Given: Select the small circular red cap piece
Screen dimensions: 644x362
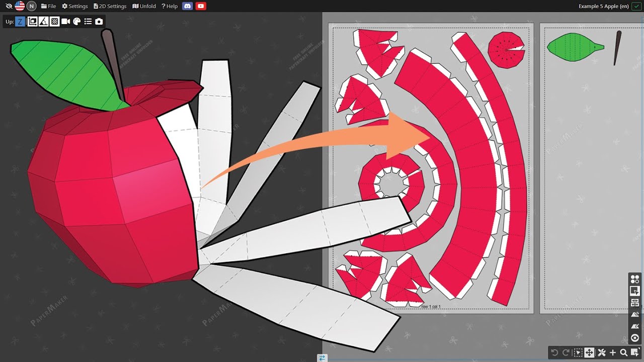Looking at the screenshot, I should (x=506, y=50).
